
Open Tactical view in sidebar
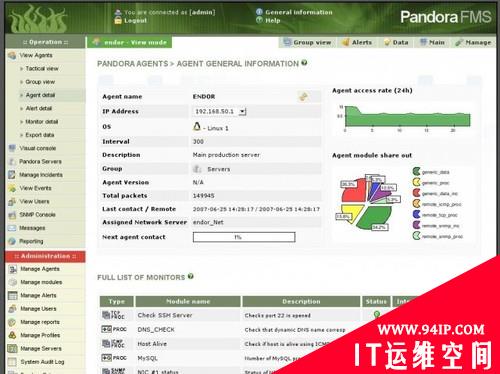tap(42, 68)
